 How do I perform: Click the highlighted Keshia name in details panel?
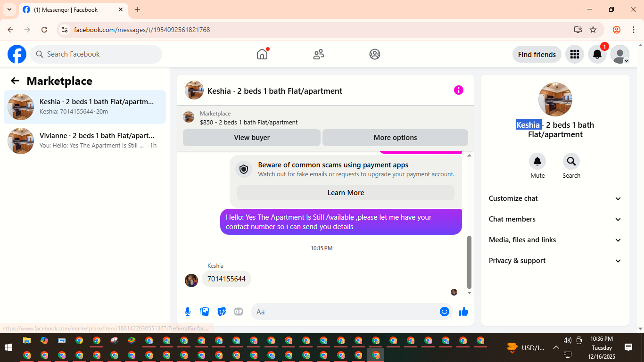(x=528, y=125)
